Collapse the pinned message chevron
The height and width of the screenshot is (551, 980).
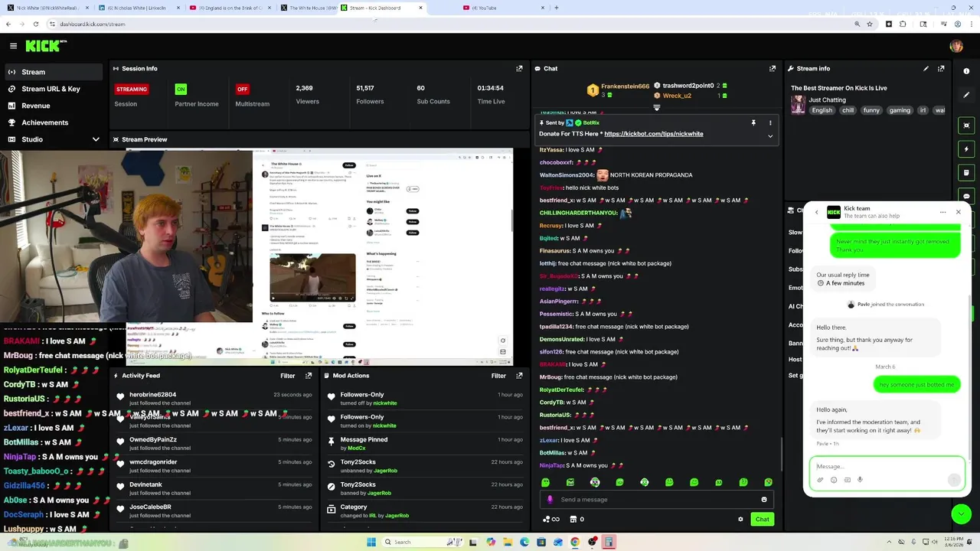pos(770,136)
